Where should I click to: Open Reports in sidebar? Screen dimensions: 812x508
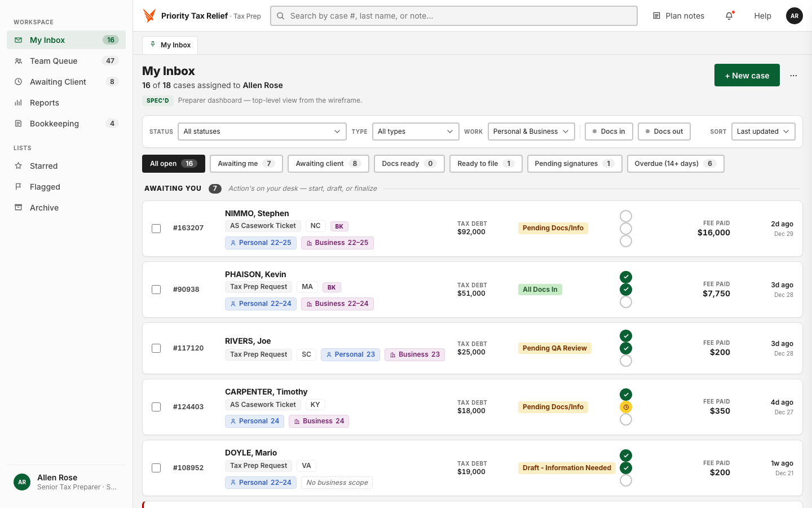point(66,103)
